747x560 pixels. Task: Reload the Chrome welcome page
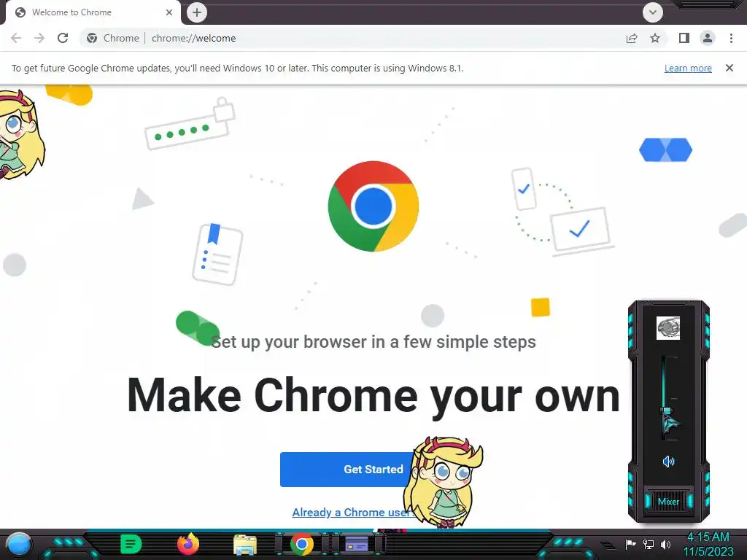pos(63,38)
